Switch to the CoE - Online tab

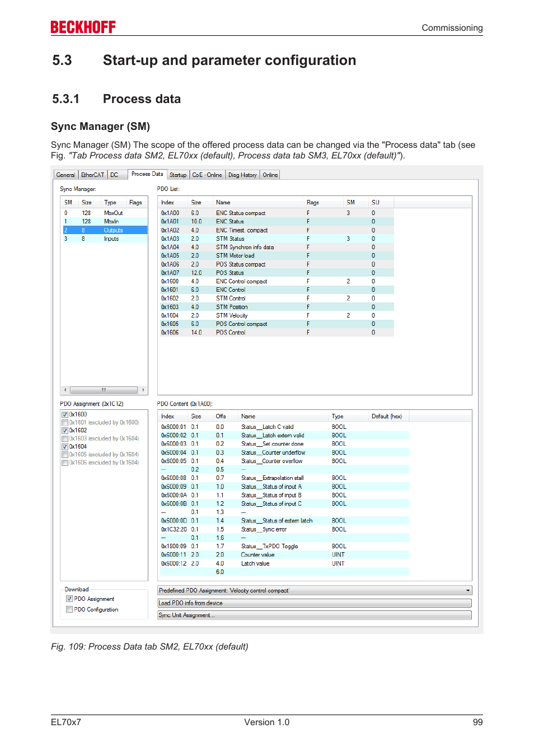(x=207, y=175)
